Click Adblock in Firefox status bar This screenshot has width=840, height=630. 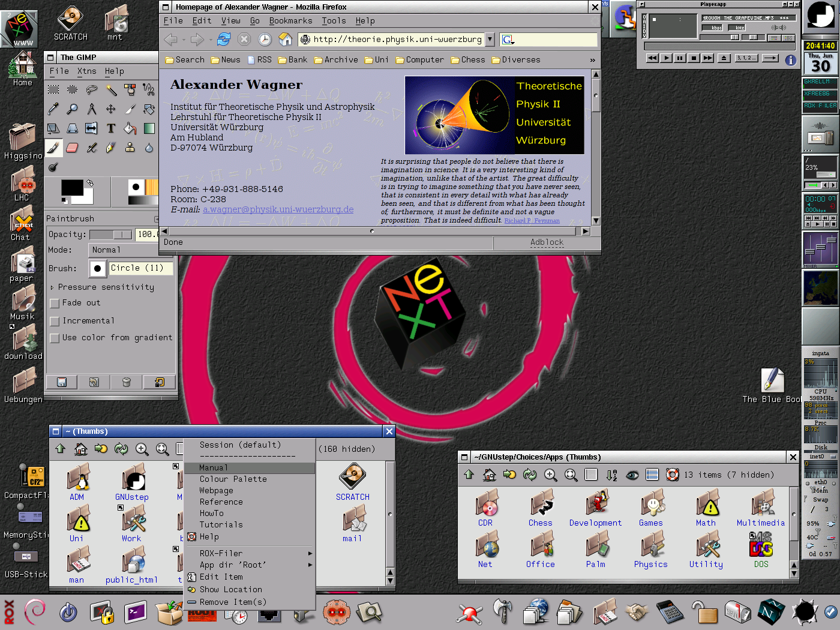(547, 242)
